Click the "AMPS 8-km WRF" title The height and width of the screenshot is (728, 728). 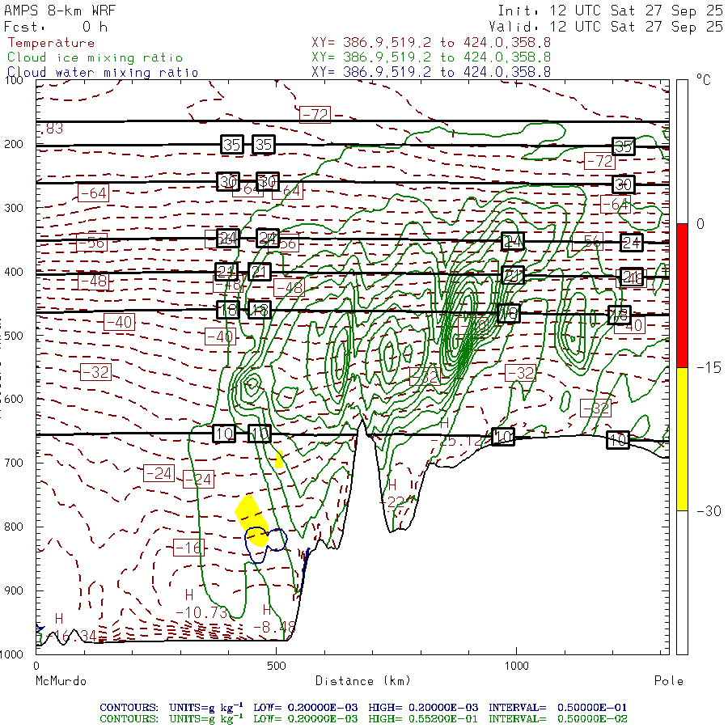(x=60, y=11)
